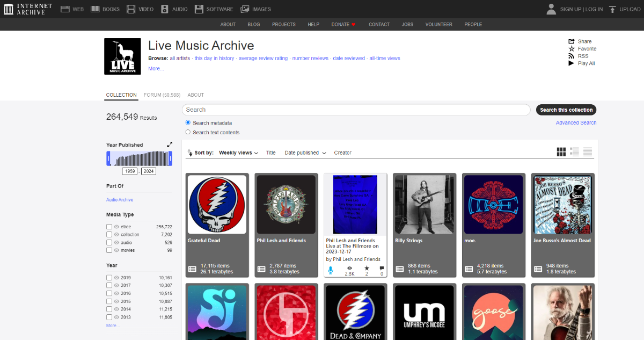Open DONATE in the top navigation
The width and height of the screenshot is (644, 340).
(343, 25)
